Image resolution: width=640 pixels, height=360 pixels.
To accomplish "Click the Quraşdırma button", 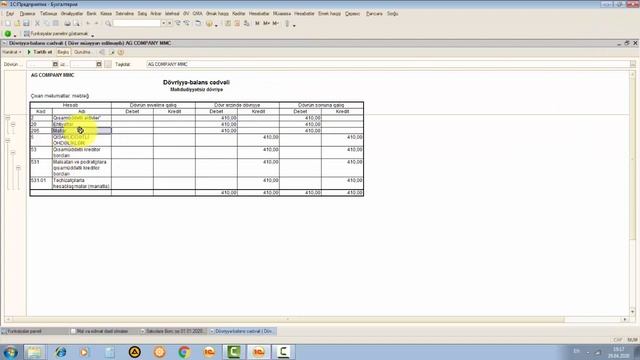I will (82, 52).
